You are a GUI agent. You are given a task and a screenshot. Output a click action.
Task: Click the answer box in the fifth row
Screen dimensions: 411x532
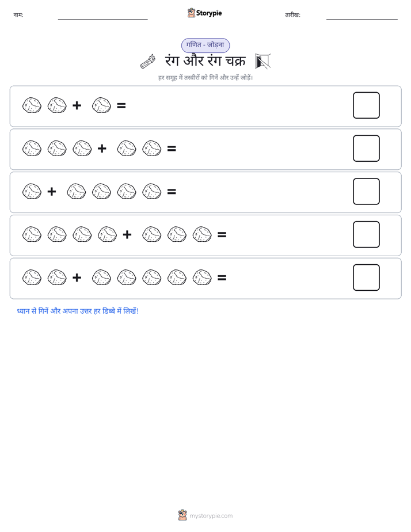(x=366, y=278)
